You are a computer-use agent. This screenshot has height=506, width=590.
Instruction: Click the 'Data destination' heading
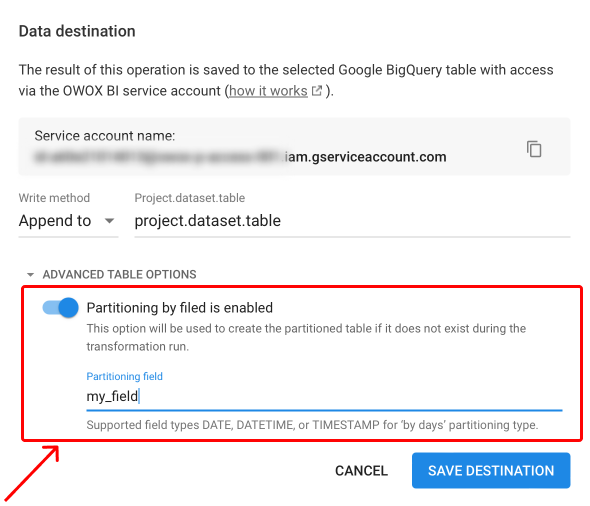(x=77, y=31)
